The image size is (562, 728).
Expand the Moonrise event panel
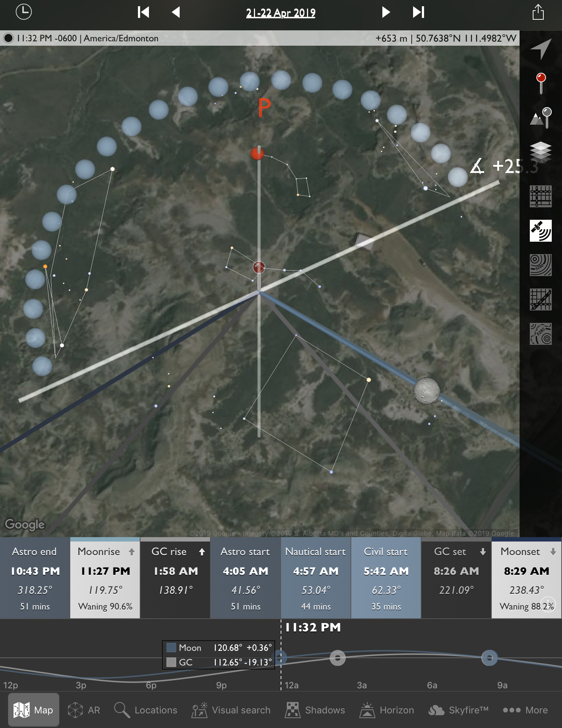105,578
